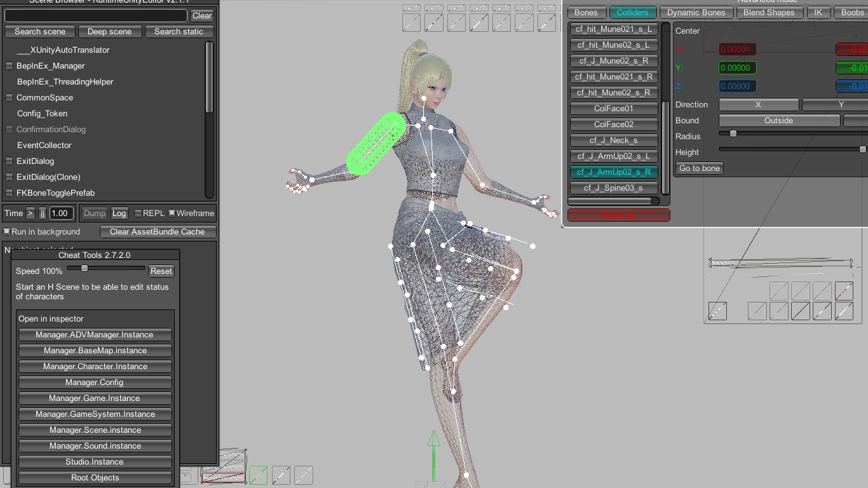Viewport: 868px width, 488px height.
Task: Click the Scene Browser search input field
Action: [x=96, y=16]
